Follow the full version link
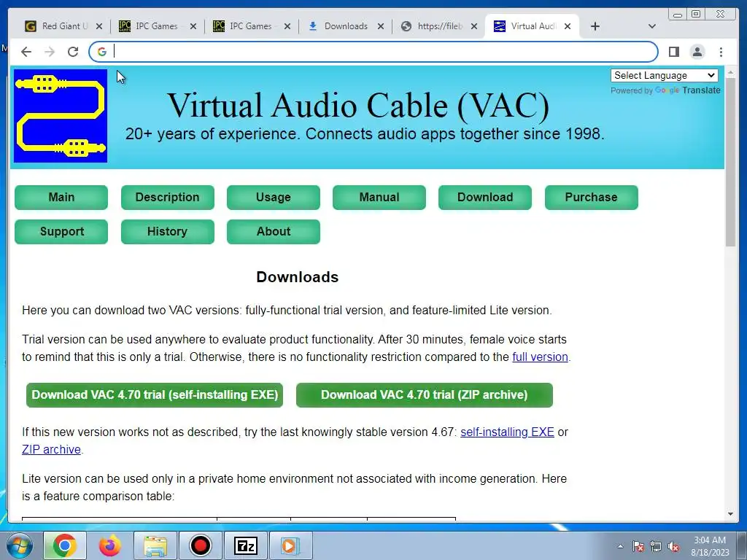Image resolution: width=747 pixels, height=560 pixels. pos(540,357)
